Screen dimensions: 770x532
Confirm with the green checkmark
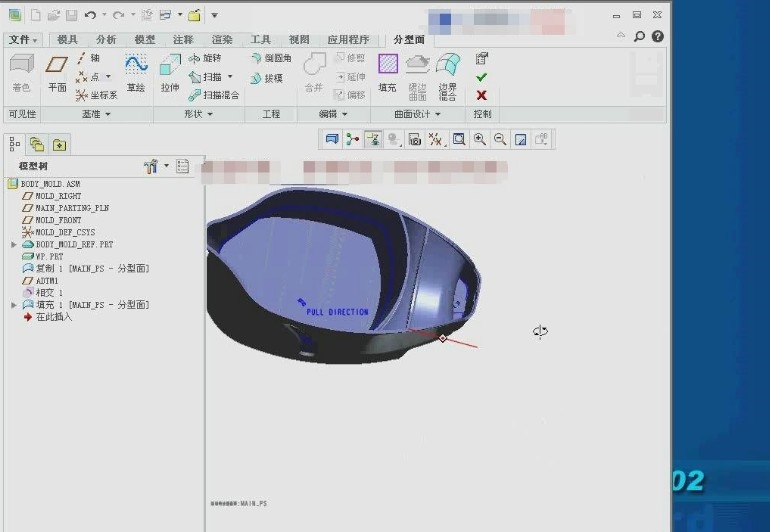482,77
